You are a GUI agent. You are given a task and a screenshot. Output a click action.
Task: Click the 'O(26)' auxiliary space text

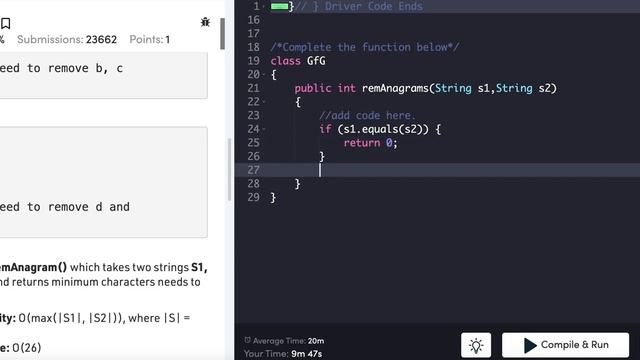(x=27, y=348)
